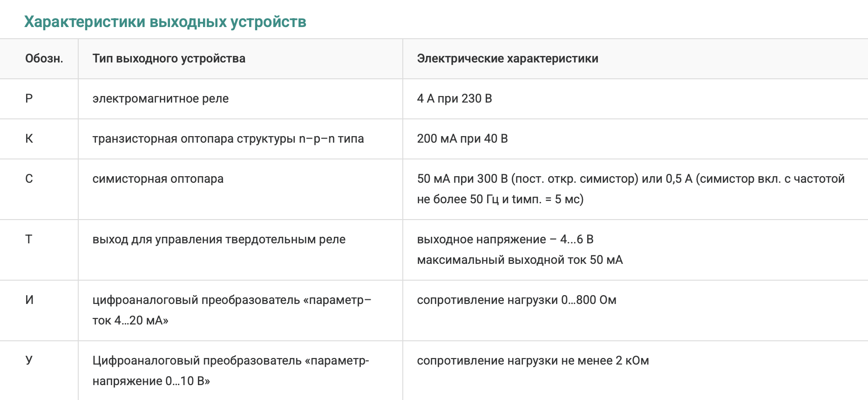Click the "50 мА при 300 В" simistor description
This screenshot has width=868, height=400.
pyautogui.click(x=630, y=189)
